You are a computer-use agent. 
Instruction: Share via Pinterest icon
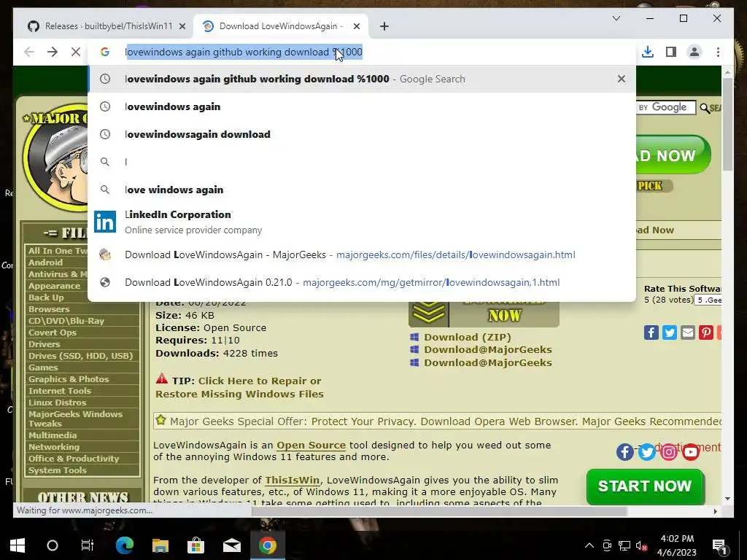coord(705,332)
